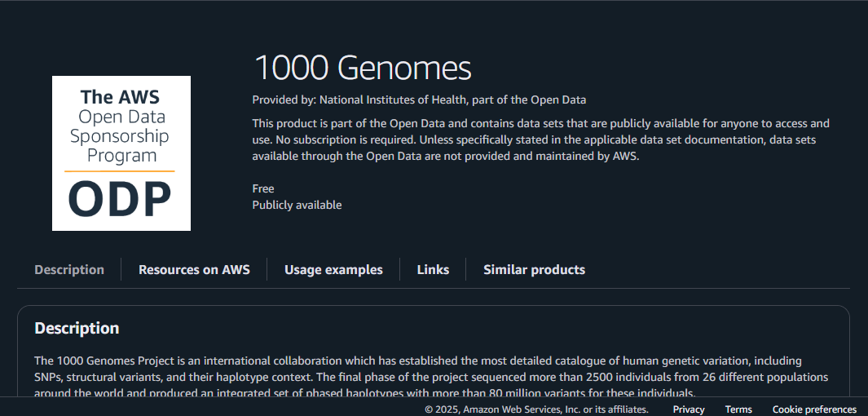Switch to the Description tab
868x416 pixels.
(69, 270)
